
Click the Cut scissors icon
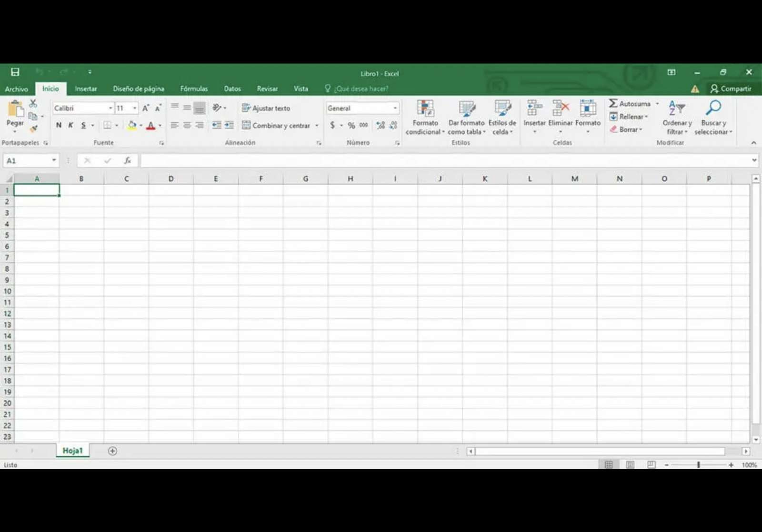(33, 103)
